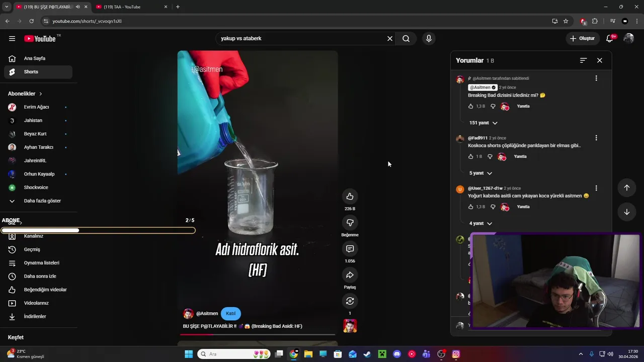
Task: Open Daha sonra izle list
Action: (x=38, y=276)
